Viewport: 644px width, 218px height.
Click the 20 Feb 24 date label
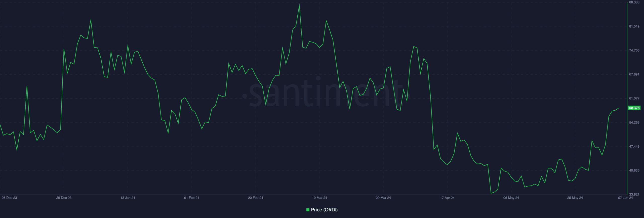point(256,198)
